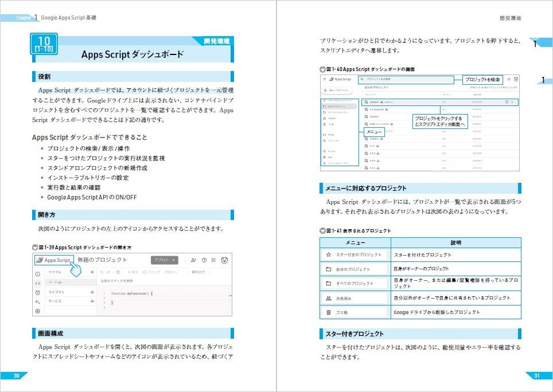Click the 以前のエディタを使用 link
The image size is (553, 392).
pos(116,281)
